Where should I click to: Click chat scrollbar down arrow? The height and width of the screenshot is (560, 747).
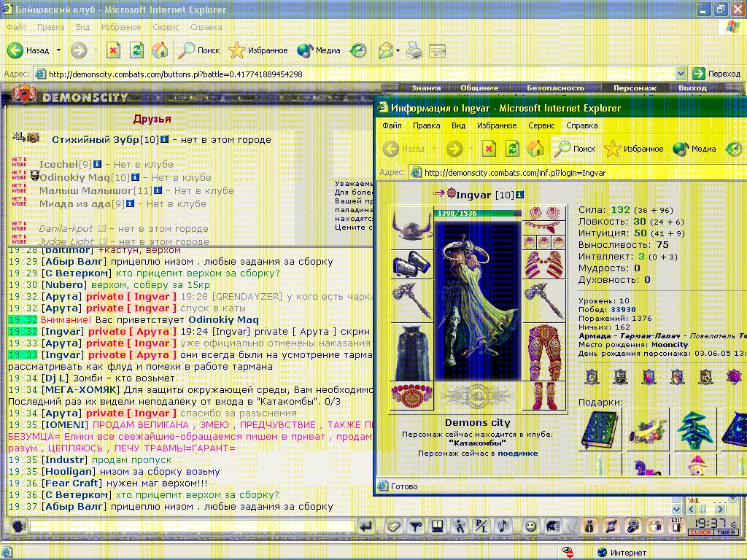click(x=676, y=509)
